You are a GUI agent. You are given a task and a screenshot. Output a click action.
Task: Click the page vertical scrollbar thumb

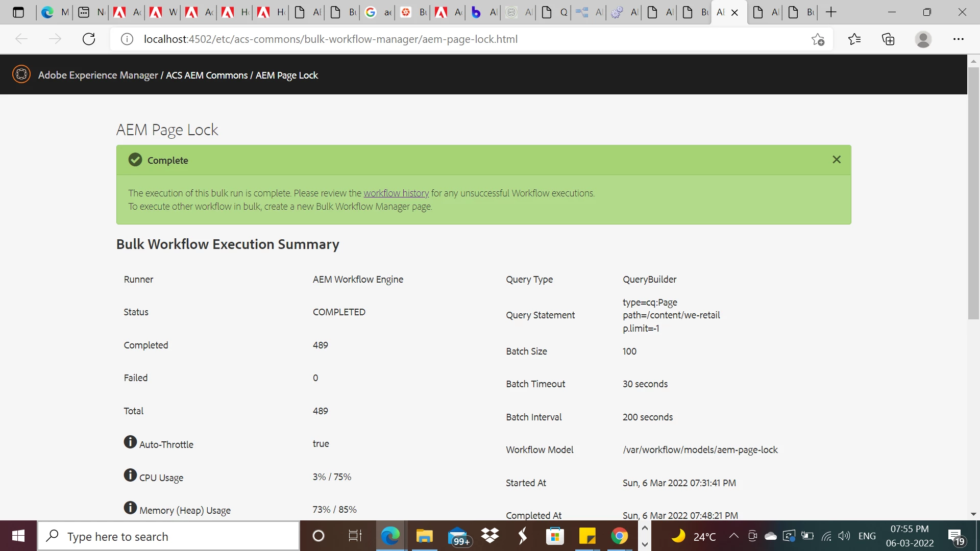(973, 194)
